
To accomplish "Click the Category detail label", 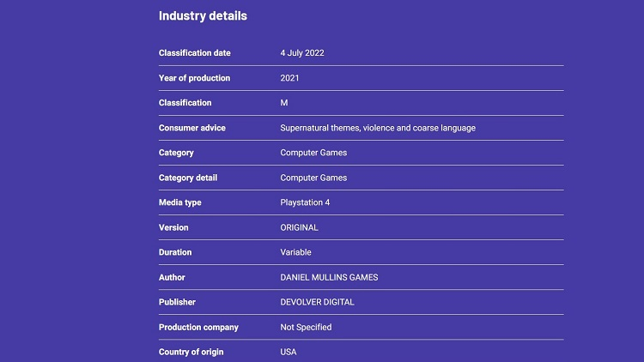I will 188,178.
